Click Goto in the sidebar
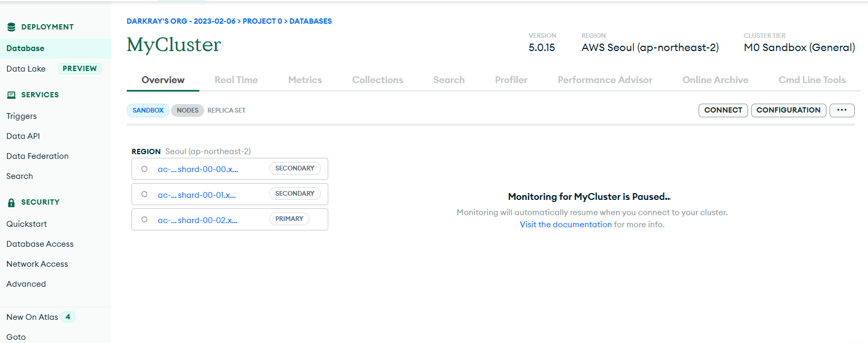This screenshot has height=343, width=868. pyautogui.click(x=16, y=337)
